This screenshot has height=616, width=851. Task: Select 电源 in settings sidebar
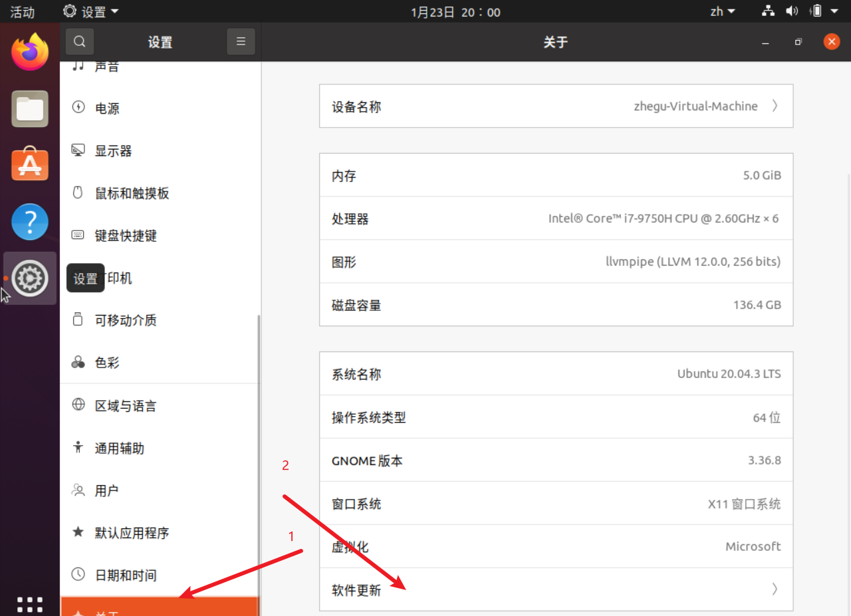(160, 108)
